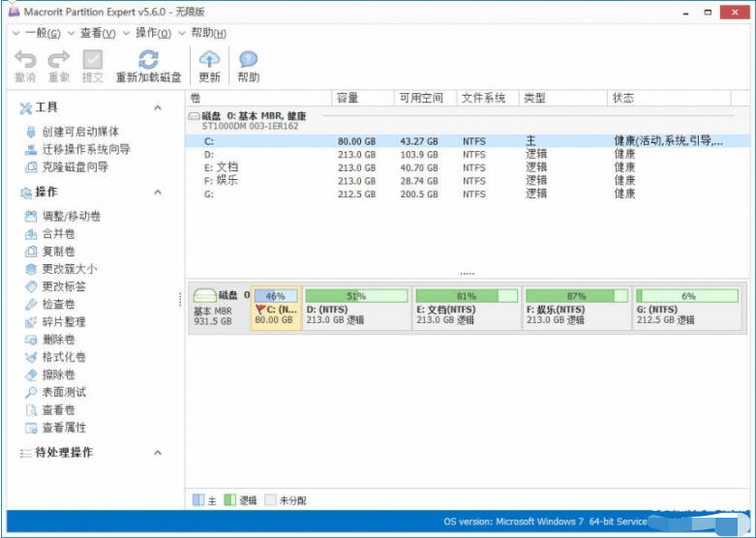The width and height of the screenshot is (756, 538).
Task: Open the 操作(O) menu
Action: click(153, 34)
